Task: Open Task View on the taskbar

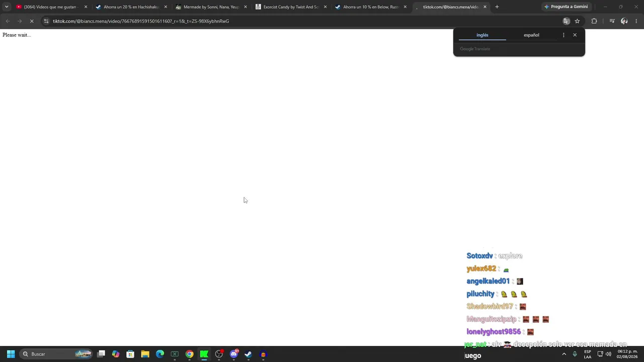Action: (x=101, y=354)
